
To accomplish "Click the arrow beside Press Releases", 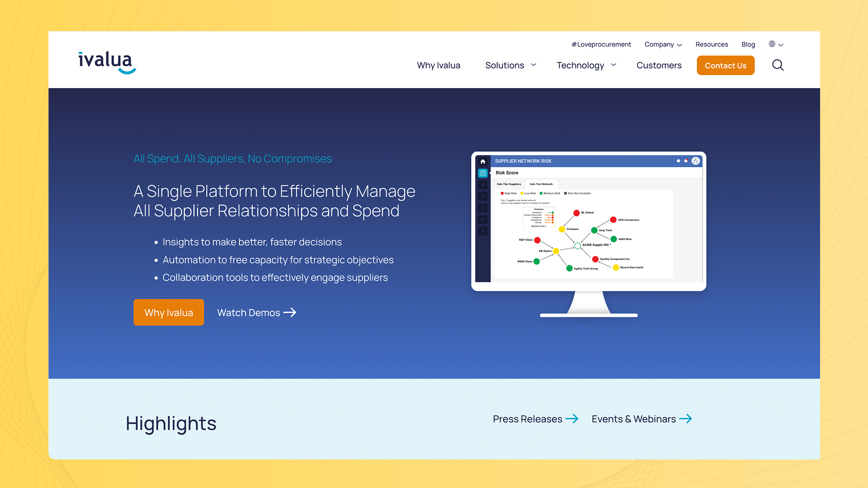I will pyautogui.click(x=572, y=419).
